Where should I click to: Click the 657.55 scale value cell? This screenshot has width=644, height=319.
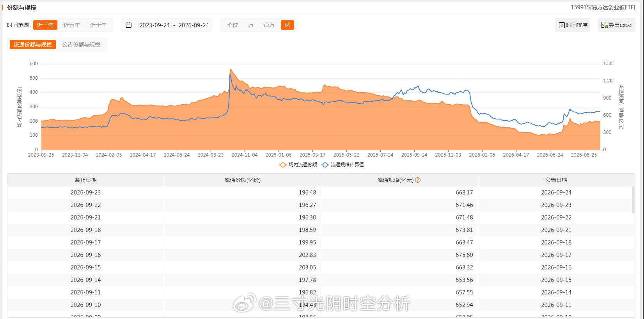pyautogui.click(x=399, y=292)
